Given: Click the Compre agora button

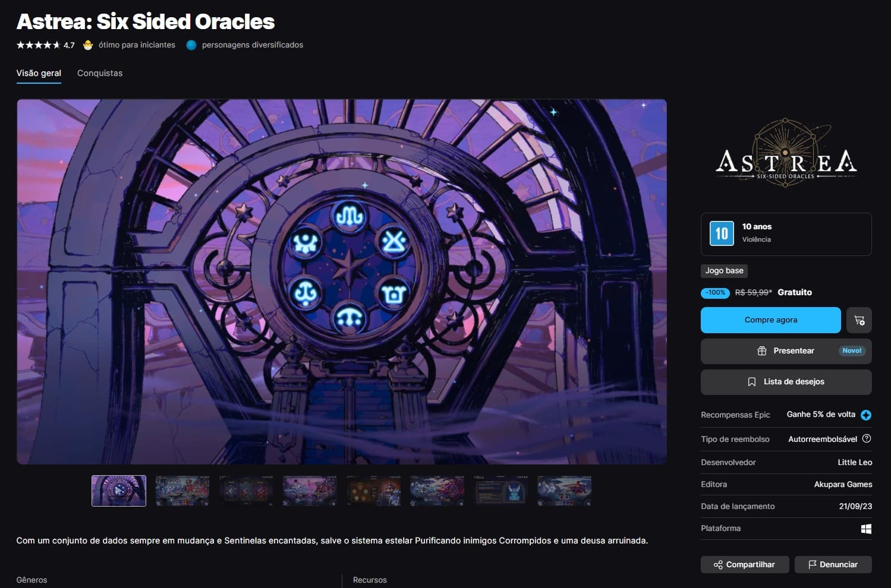Looking at the screenshot, I should (771, 320).
